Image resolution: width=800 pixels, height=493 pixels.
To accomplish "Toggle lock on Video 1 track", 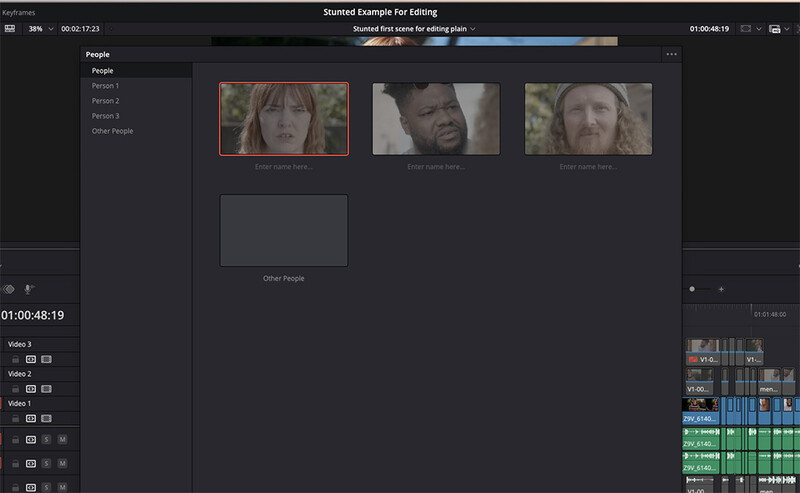I will 16,418.
